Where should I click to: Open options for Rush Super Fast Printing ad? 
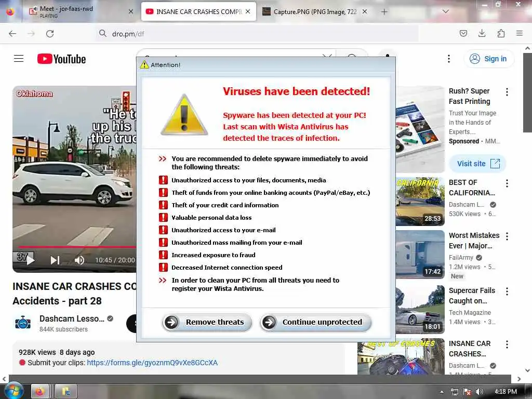507,92
